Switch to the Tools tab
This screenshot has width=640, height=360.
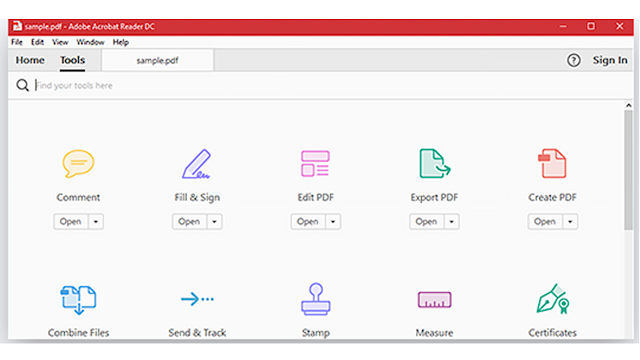(x=73, y=60)
